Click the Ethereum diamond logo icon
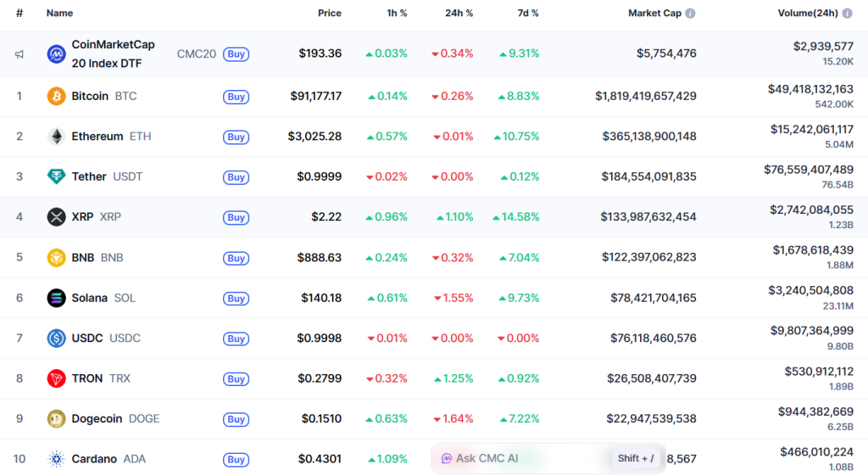 click(x=56, y=137)
